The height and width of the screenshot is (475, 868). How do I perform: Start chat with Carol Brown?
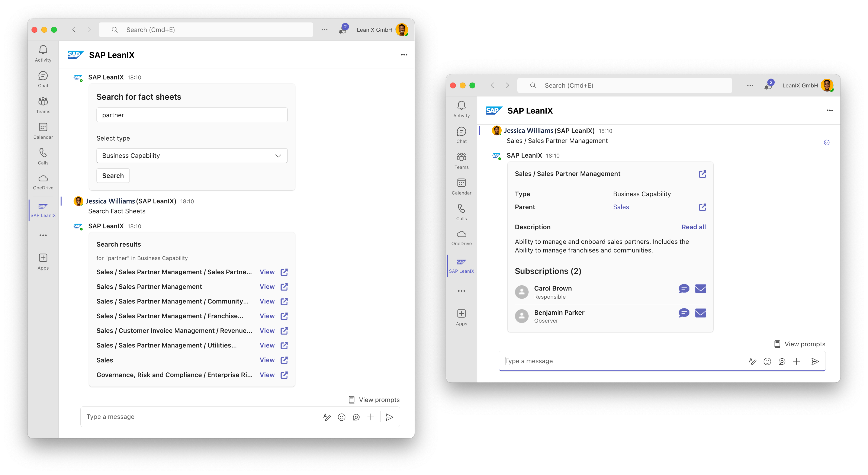[x=684, y=289]
